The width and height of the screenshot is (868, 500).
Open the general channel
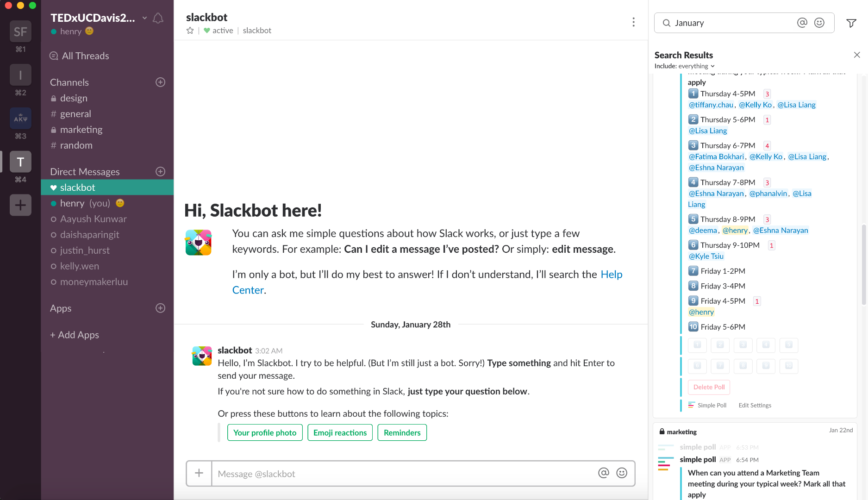[x=75, y=114]
